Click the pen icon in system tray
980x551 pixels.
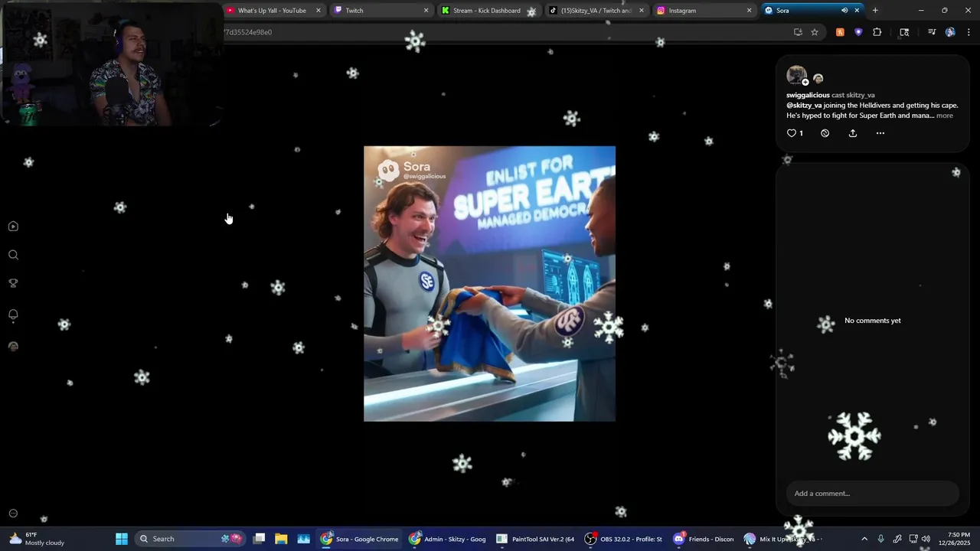[x=897, y=539]
